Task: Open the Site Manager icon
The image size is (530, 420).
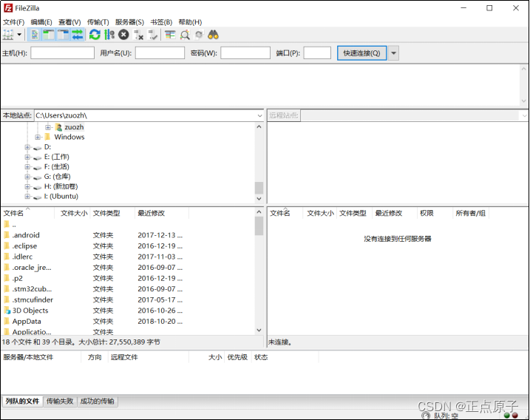Action: click(x=8, y=35)
